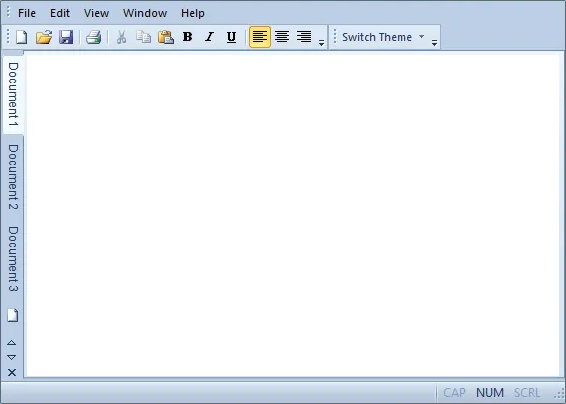
Task: Cut selection with scissors icon
Action: pos(122,37)
